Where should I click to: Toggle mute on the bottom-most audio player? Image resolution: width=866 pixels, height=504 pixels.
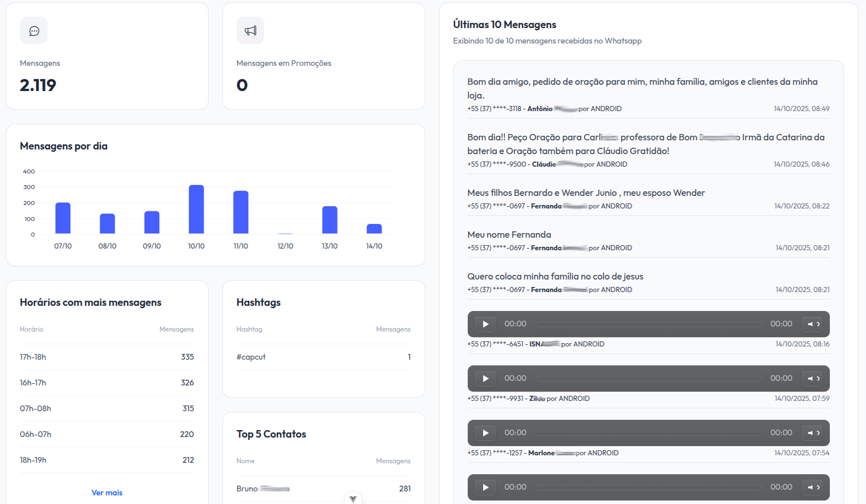[x=811, y=487]
